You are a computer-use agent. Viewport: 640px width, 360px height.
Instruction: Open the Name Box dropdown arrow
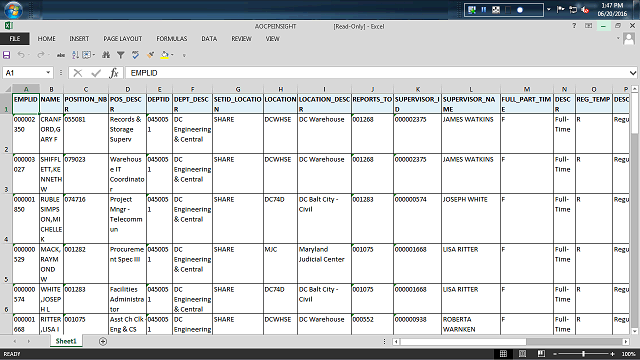(x=48, y=73)
